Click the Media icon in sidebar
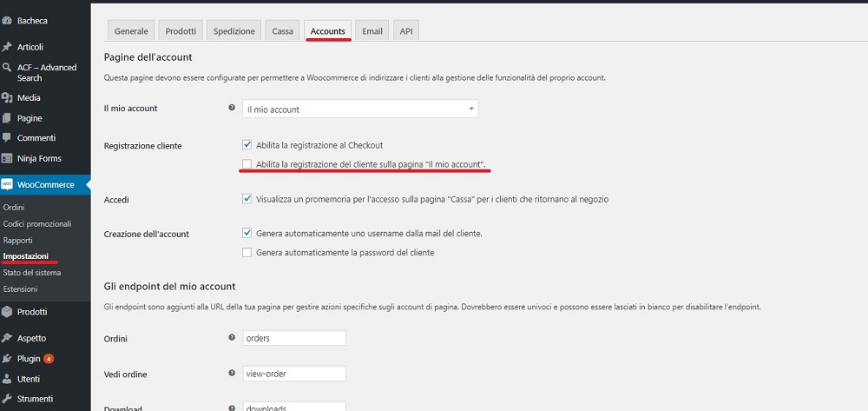This screenshot has height=411, width=868. 7,98
